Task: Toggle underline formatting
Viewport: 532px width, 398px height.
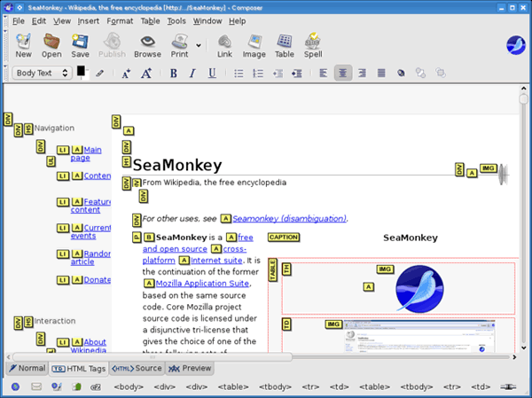Action: [x=212, y=74]
